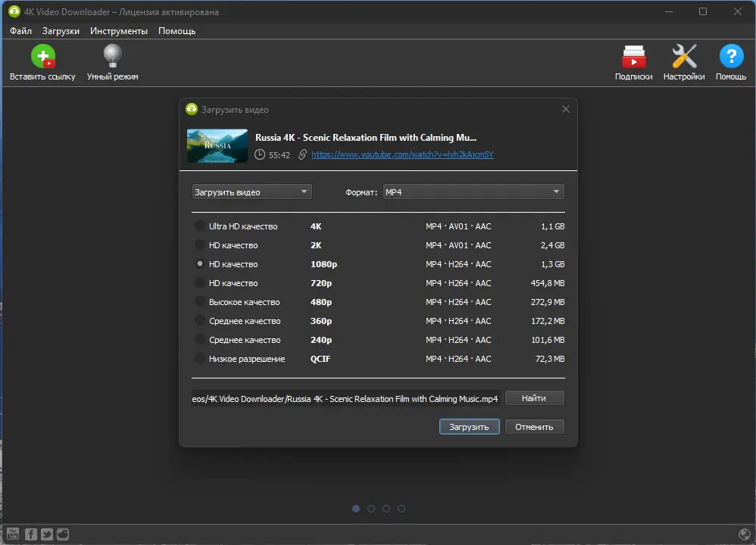
Task: Click the Найти browse button
Action: click(534, 398)
